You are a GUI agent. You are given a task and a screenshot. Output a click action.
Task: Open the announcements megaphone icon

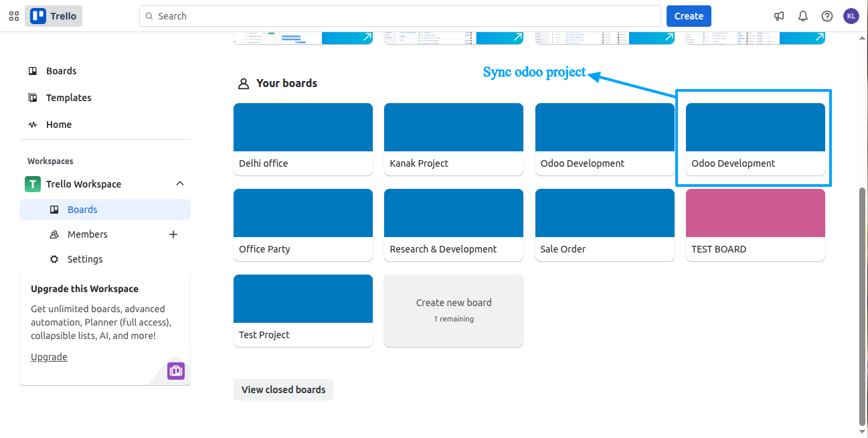(x=779, y=16)
